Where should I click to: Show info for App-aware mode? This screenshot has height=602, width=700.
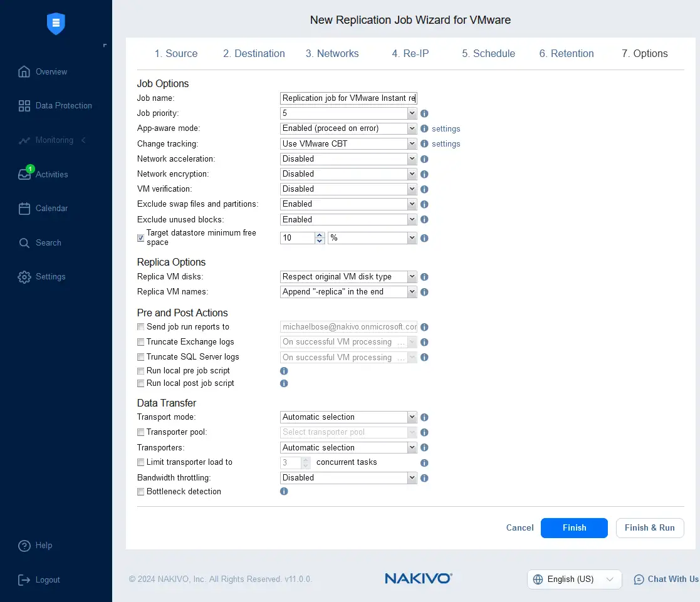(x=424, y=128)
